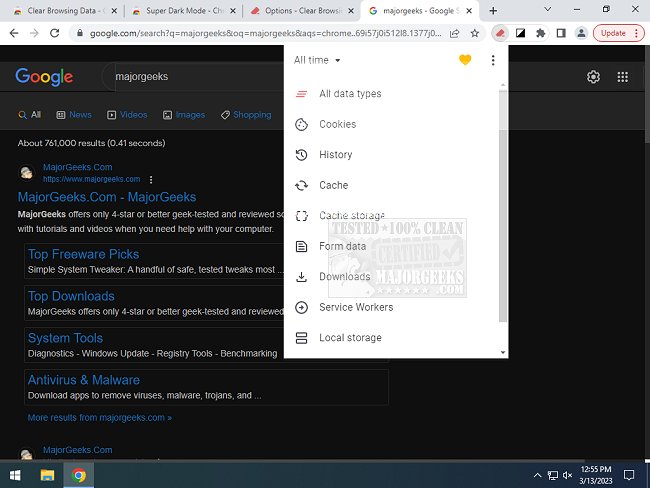This screenshot has width=650, height=488.
Task: Open File Explorer from taskbar
Action: point(47,475)
